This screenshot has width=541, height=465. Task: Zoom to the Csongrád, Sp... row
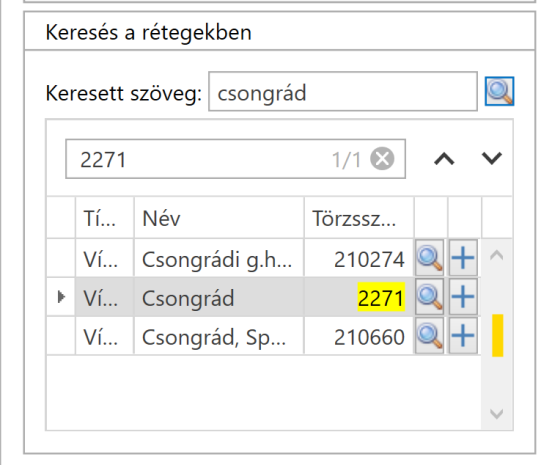pyautogui.click(x=429, y=336)
